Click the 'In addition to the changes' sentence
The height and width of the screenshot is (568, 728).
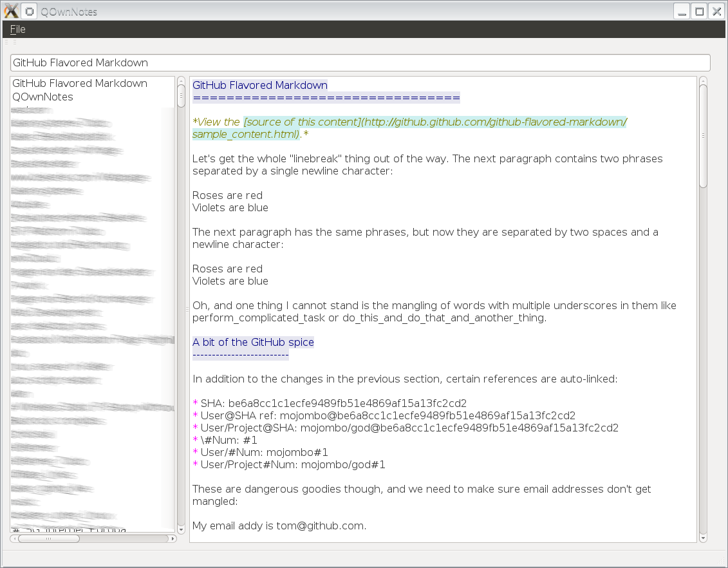point(405,379)
